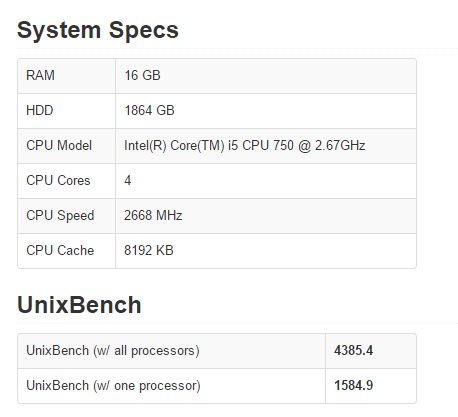
Task: Click the 2.67GHz portion of CPU model
Action: tap(340, 145)
